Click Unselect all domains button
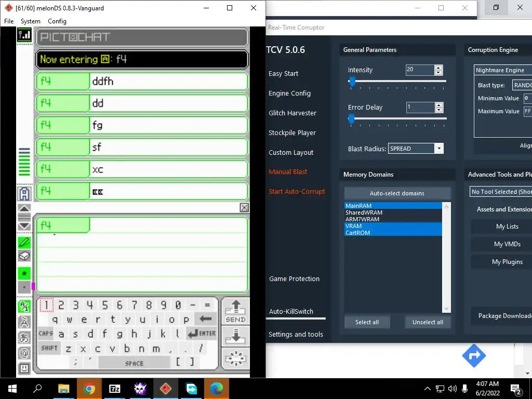This screenshot has height=399, width=532. pyautogui.click(x=428, y=322)
